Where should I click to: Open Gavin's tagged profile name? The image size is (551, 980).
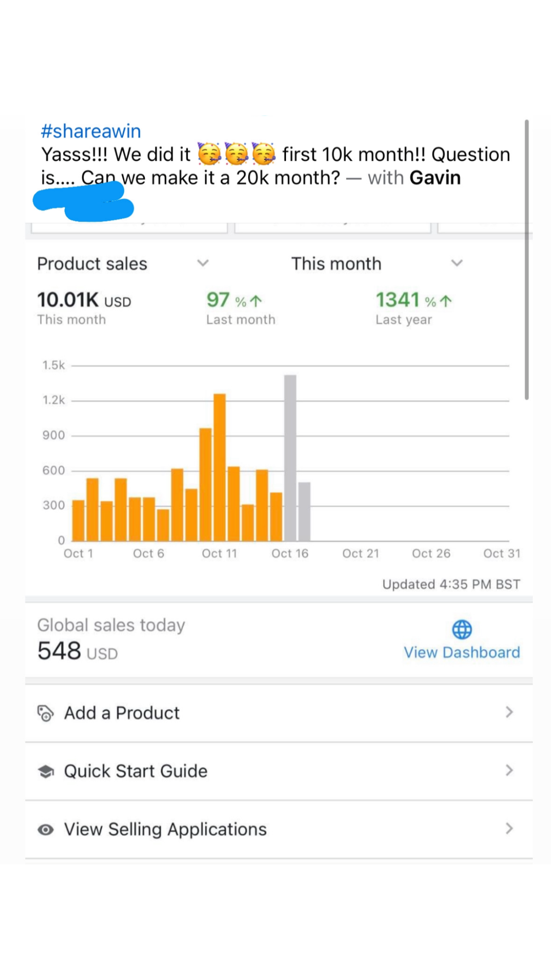pos(435,178)
